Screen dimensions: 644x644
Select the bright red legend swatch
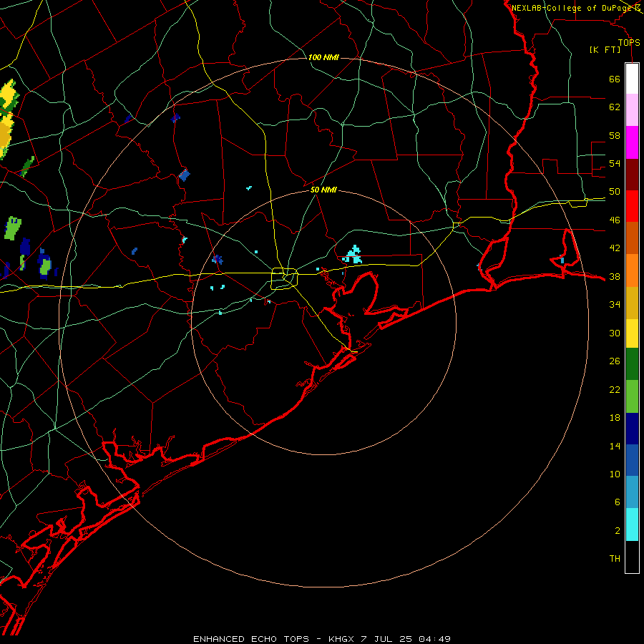pyautogui.click(x=632, y=206)
